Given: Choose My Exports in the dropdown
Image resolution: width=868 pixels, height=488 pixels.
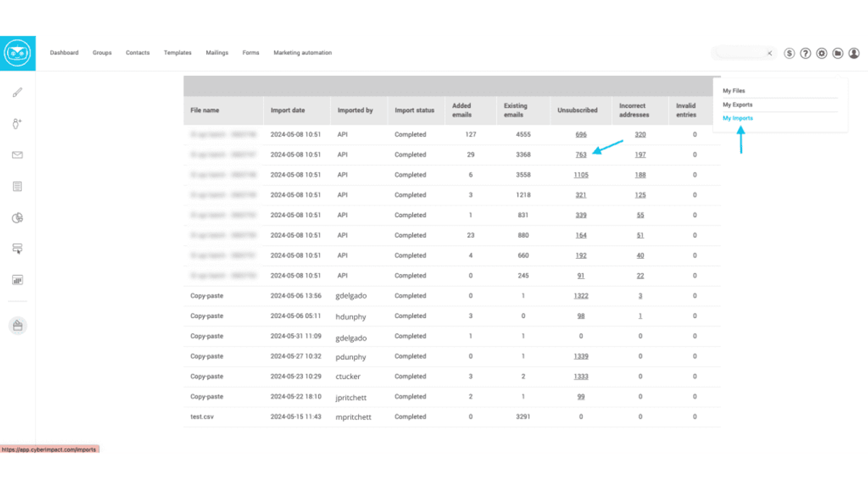Looking at the screenshot, I should coord(737,105).
